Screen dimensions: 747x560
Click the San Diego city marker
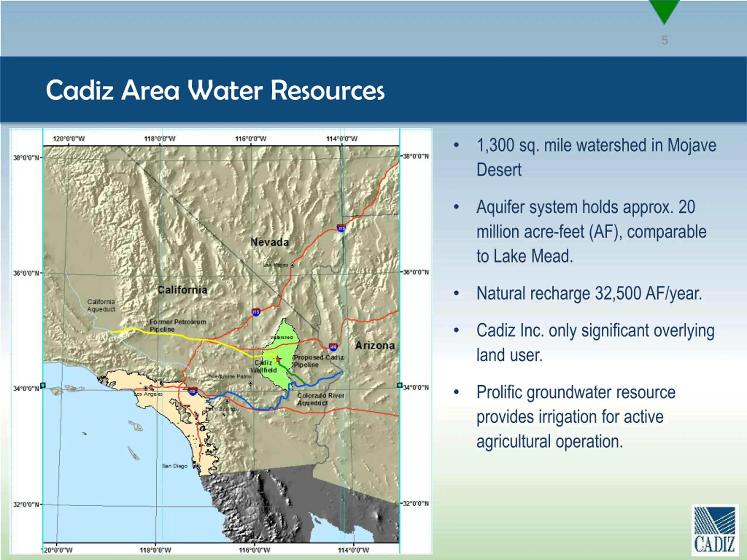point(198,466)
